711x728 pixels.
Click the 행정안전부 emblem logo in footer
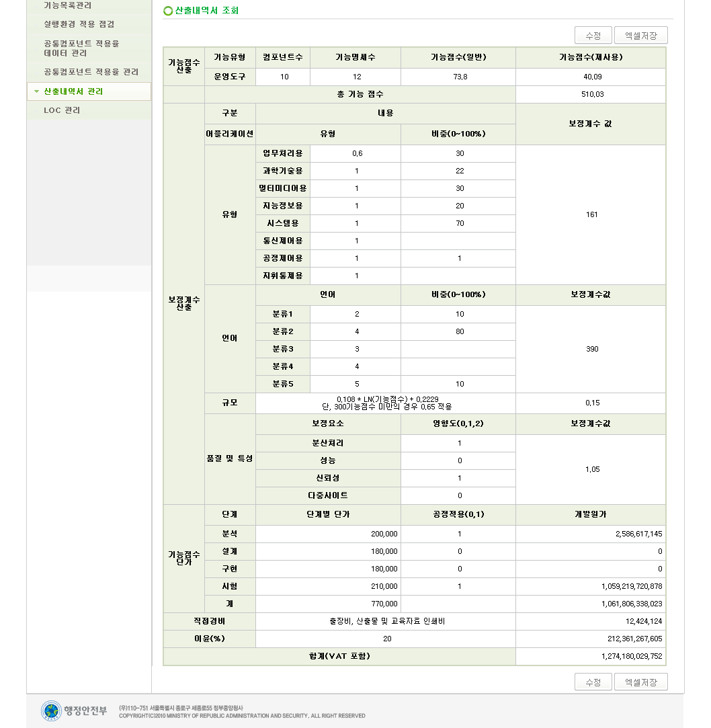(x=51, y=711)
